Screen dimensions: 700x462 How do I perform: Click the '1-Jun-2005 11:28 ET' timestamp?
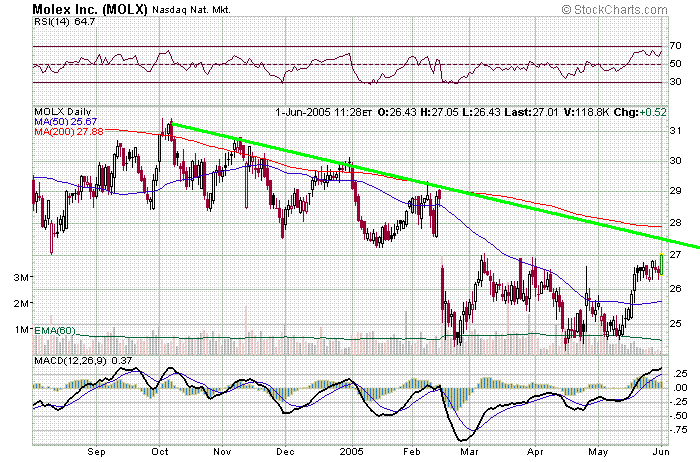[x=323, y=112]
